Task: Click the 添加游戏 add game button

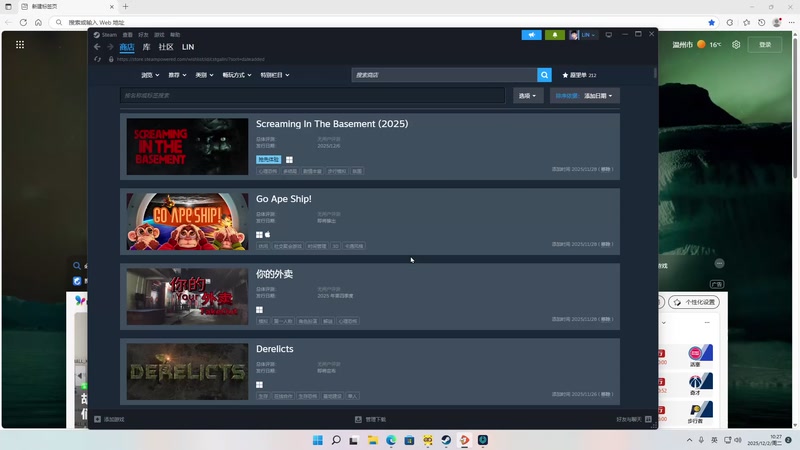Action: pos(109,419)
